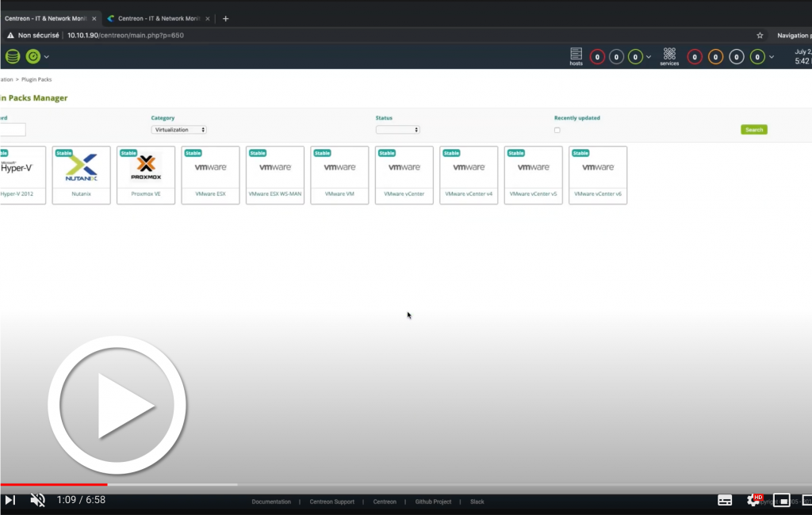Viewport: 812px width, 515px height.
Task: Open the Category dropdown set to Virtualization
Action: click(178, 130)
